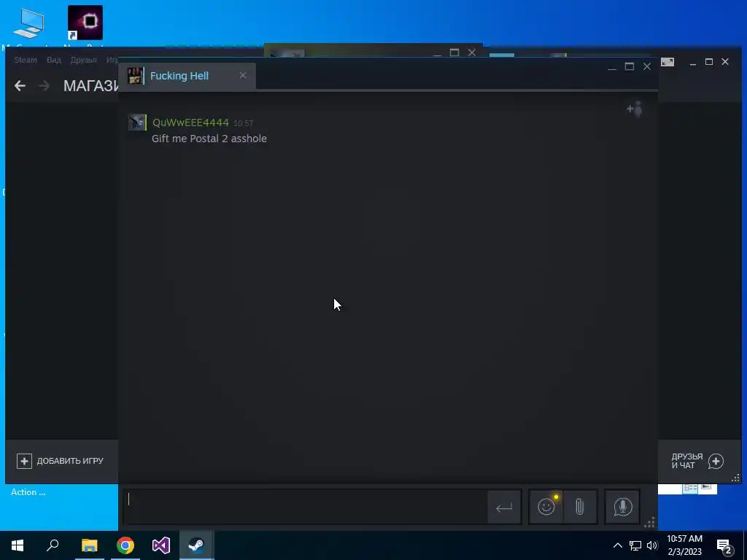Screen dimensions: 747x560
Task: Toggle Steam Big Picture mode icon
Action: pyautogui.click(x=667, y=62)
